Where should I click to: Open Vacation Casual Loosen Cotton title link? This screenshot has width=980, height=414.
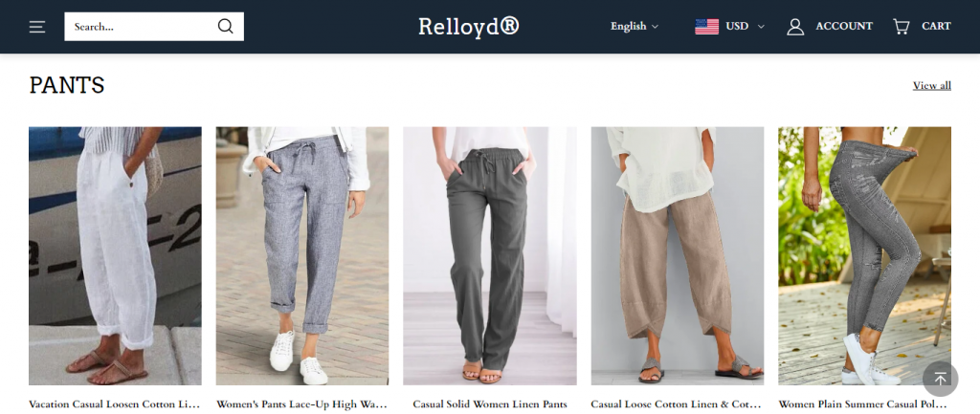coord(115,404)
